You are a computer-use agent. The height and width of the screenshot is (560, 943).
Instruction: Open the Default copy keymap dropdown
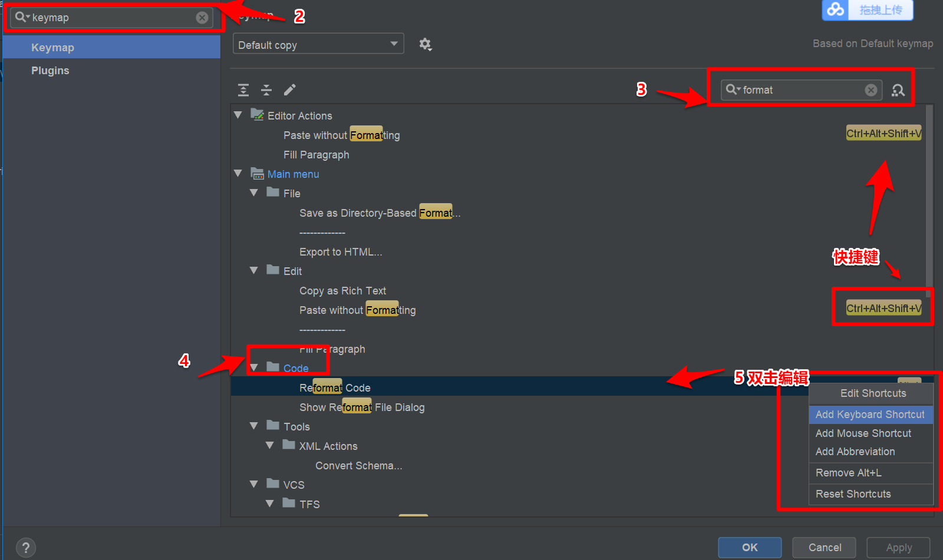pyautogui.click(x=318, y=44)
